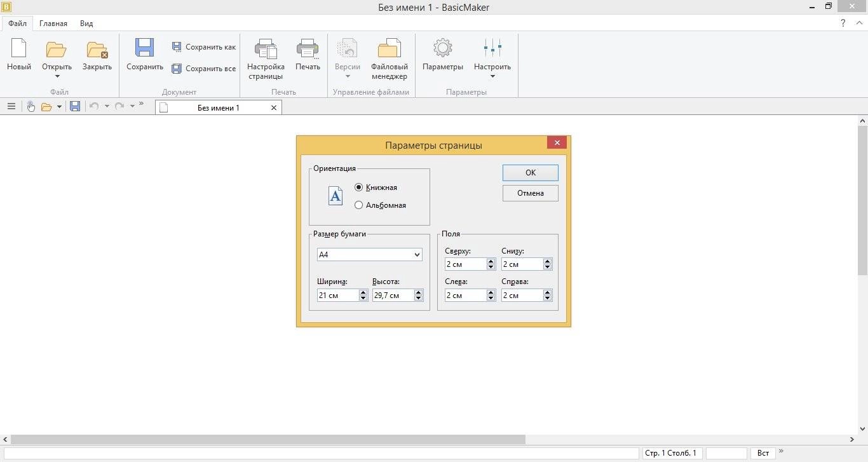This screenshot has height=462, width=868.
Task: Click the Open folder icon in ribbon
Action: pos(57,50)
